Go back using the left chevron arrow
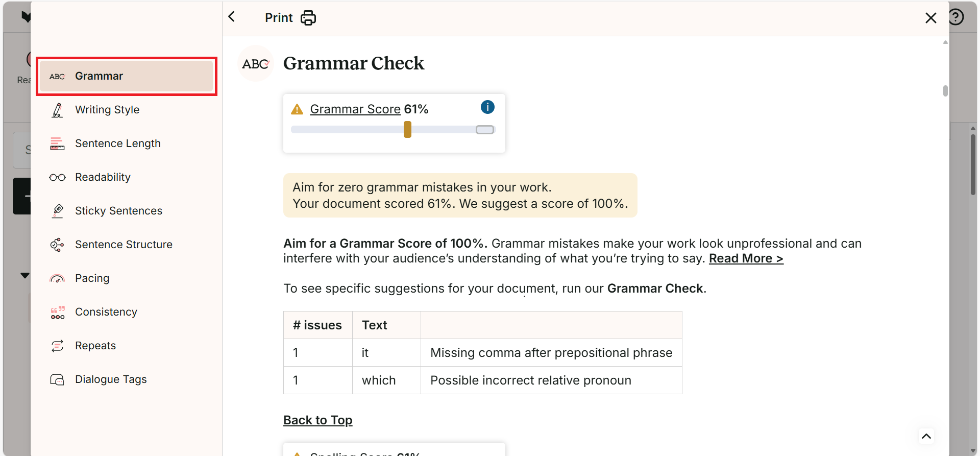Viewport: 980px width, 456px height. click(232, 17)
